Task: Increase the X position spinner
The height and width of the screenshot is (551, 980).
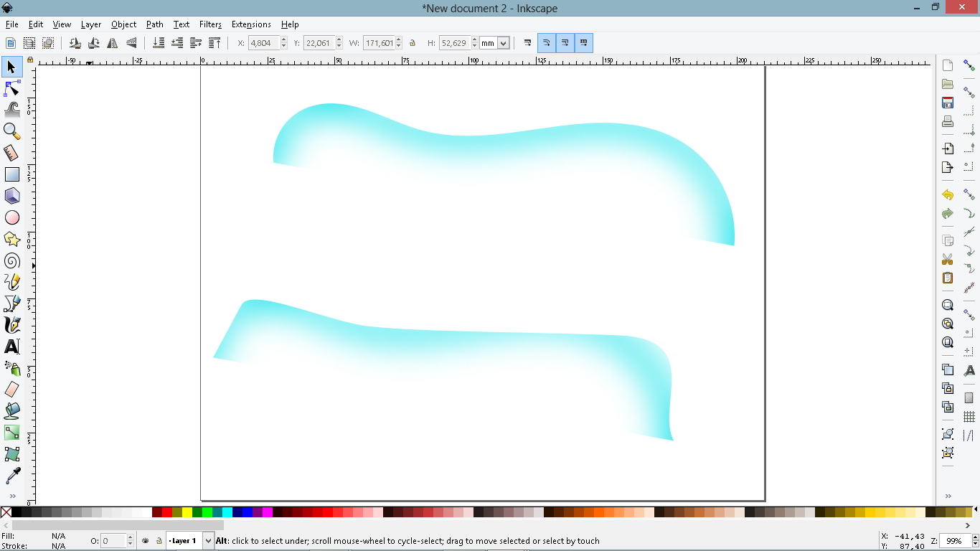Action: 284,40
